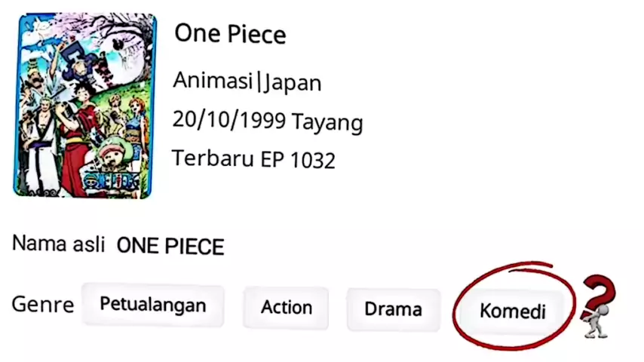This screenshot has height=362, width=644.
Task: Open "Terbaru EP 1032" latest episode
Action: (x=253, y=159)
